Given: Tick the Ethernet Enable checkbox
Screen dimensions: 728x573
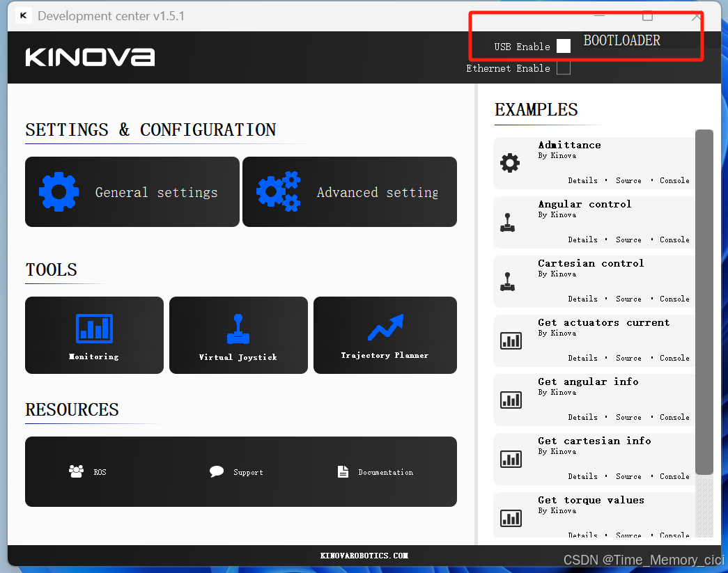Looking at the screenshot, I should (x=563, y=68).
